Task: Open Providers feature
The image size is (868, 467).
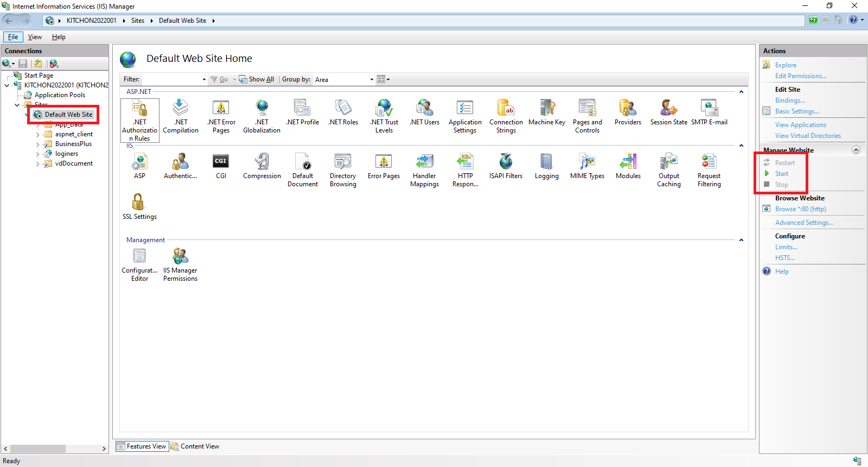Action: (628, 112)
